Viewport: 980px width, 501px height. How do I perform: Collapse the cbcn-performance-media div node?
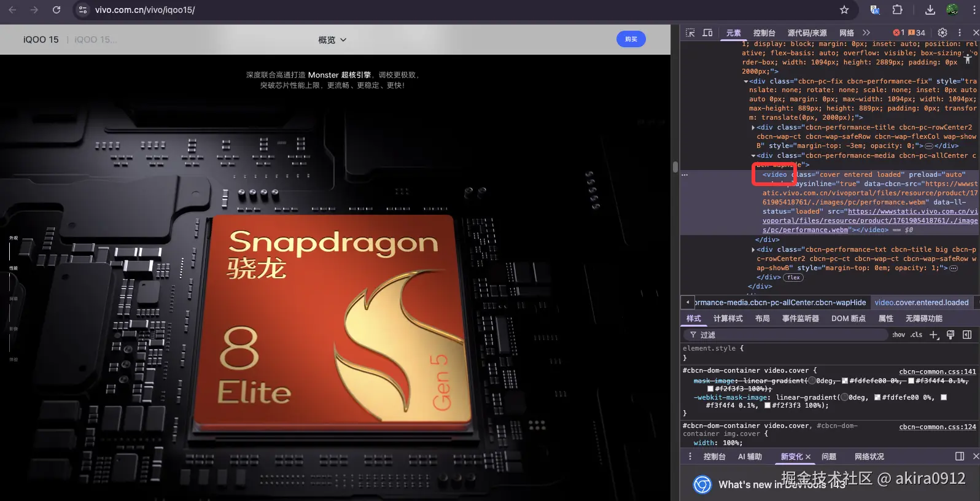(753, 156)
